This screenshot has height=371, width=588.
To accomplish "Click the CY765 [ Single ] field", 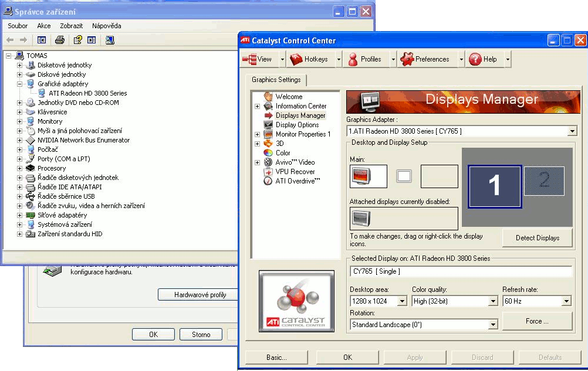I will point(461,271).
